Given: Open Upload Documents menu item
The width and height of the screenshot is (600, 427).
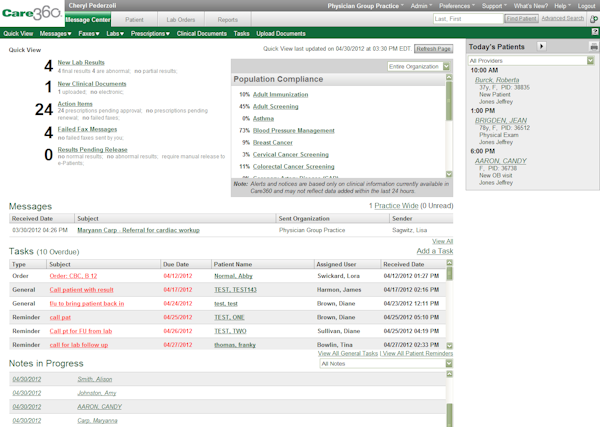Looking at the screenshot, I should [x=281, y=34].
